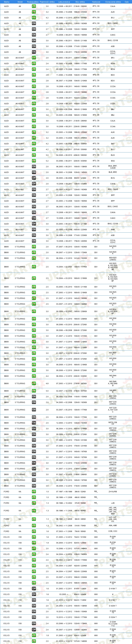Screen dimensions: 132x644
Task: Click the power value 70kW / 95KM
Action: point(80,531)
